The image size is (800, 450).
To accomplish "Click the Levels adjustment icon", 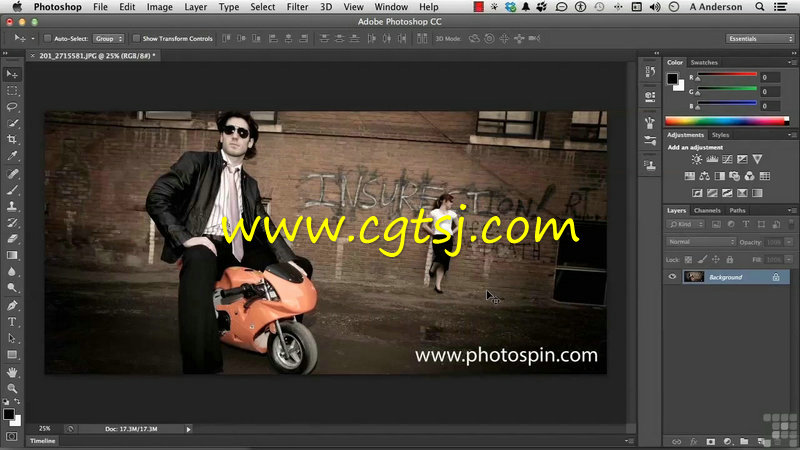I will coord(712,160).
